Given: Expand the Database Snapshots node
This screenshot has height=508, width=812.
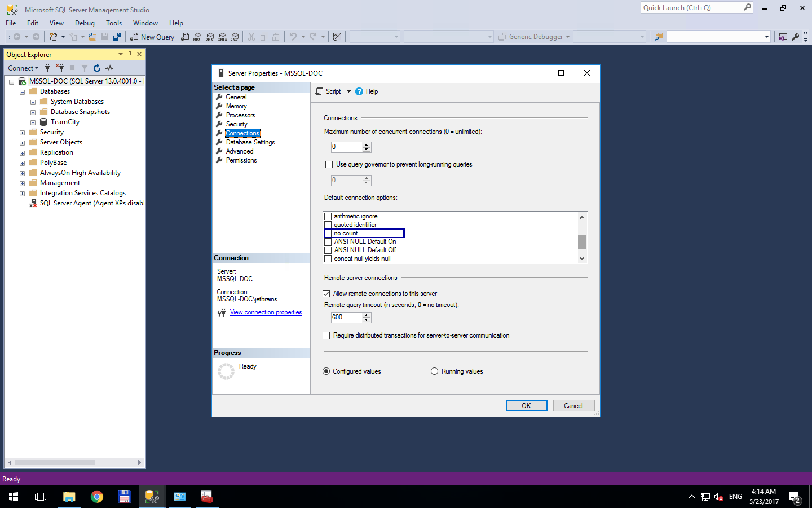Looking at the screenshot, I should click(33, 112).
